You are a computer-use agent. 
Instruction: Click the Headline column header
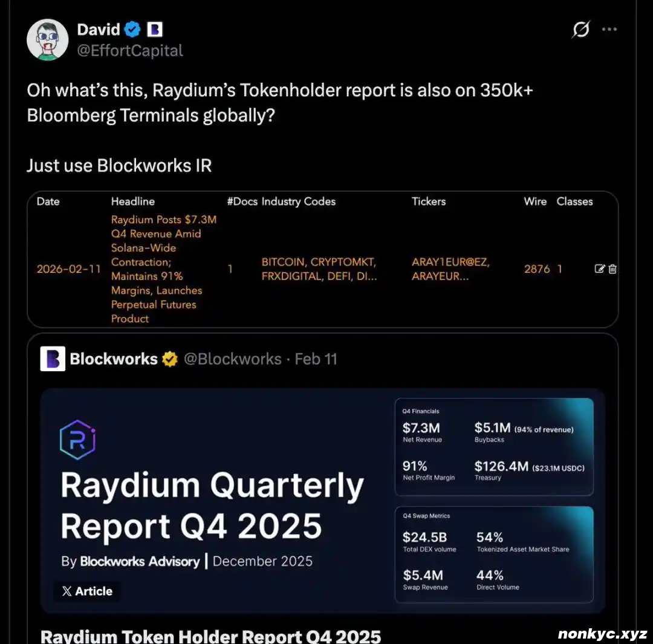pyautogui.click(x=133, y=201)
